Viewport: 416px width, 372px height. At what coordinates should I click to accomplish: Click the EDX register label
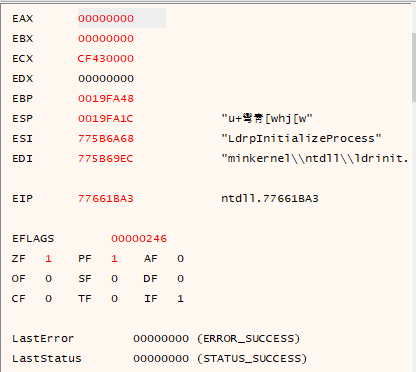tap(23, 78)
